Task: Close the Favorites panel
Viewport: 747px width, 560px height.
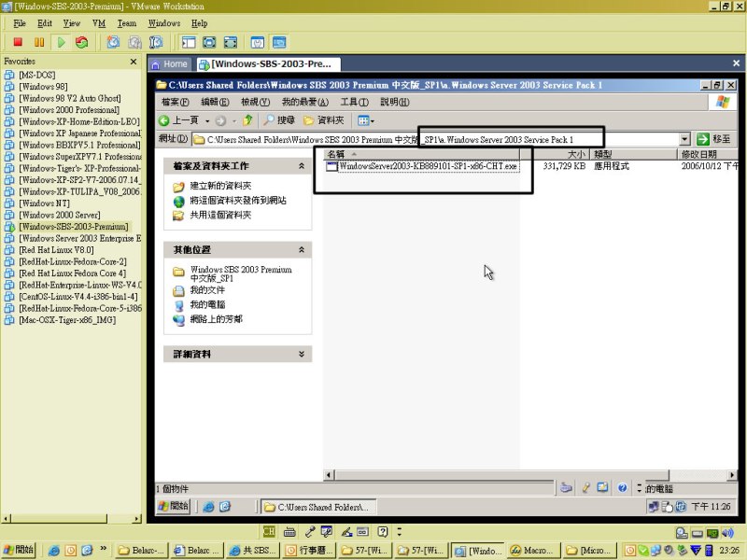Action: pyautogui.click(x=134, y=62)
